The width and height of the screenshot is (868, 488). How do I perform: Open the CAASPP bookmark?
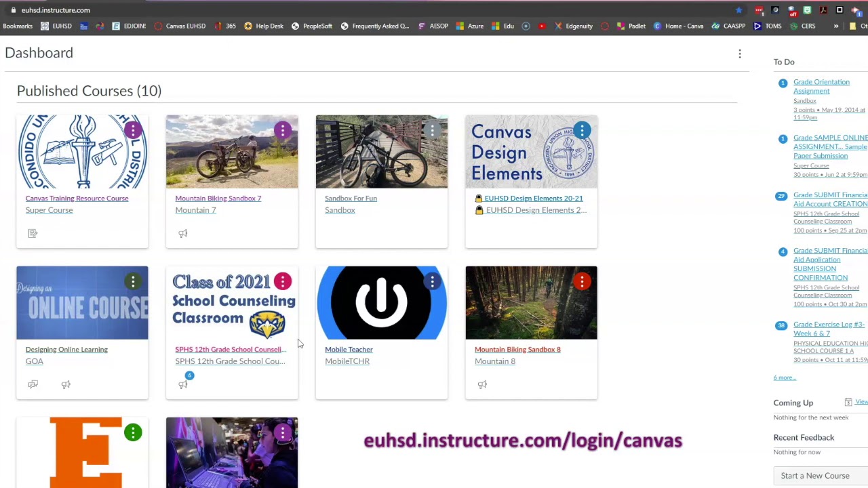pos(728,26)
